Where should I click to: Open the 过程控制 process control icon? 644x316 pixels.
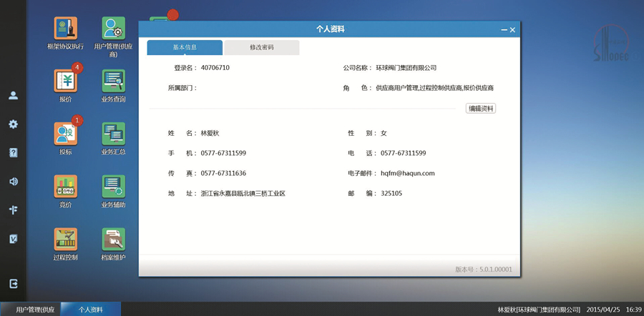[x=66, y=239]
